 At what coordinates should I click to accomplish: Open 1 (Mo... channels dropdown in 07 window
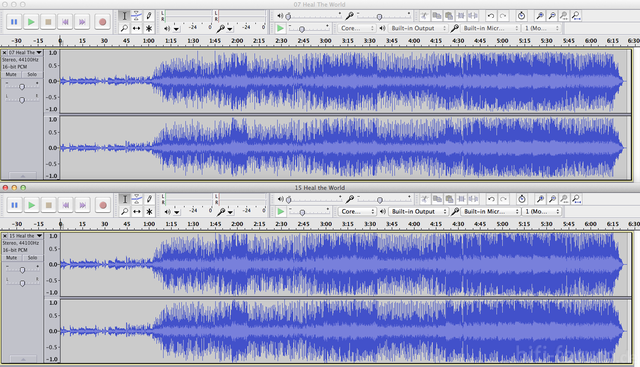pyautogui.click(x=542, y=28)
